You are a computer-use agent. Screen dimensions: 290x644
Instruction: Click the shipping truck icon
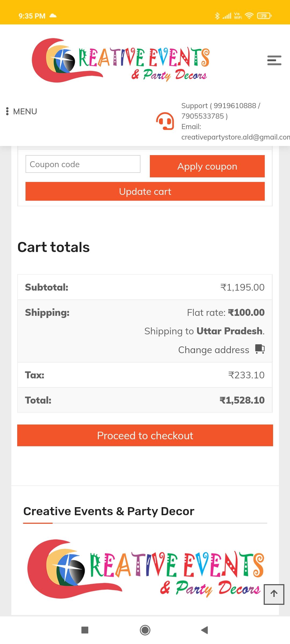260,349
